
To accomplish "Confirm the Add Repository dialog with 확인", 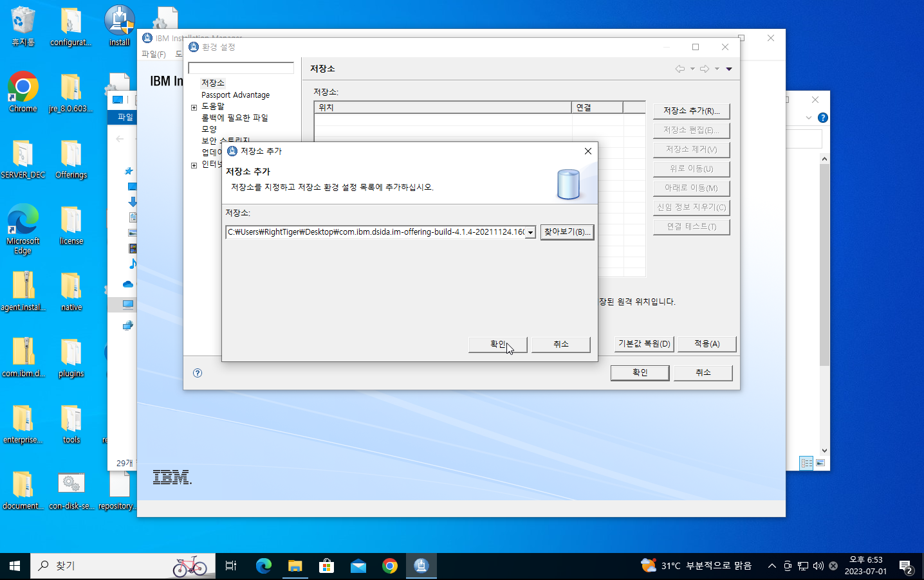I will 498,345.
